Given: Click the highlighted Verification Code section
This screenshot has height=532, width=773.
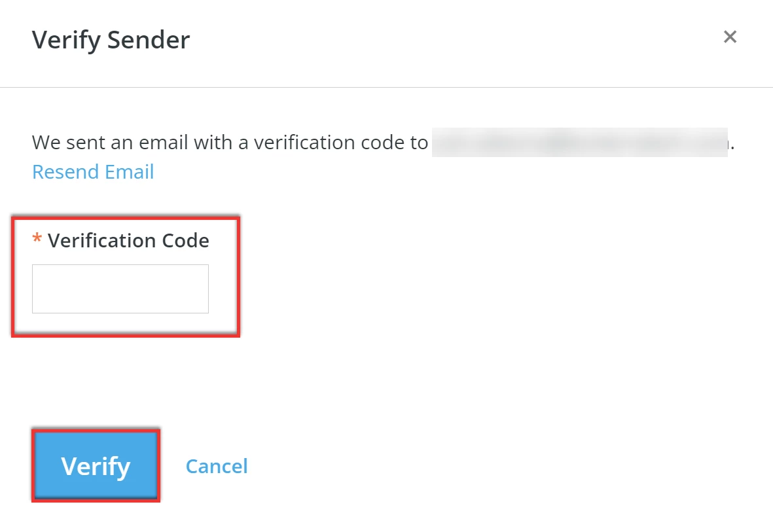Looking at the screenshot, I should pos(125,275).
